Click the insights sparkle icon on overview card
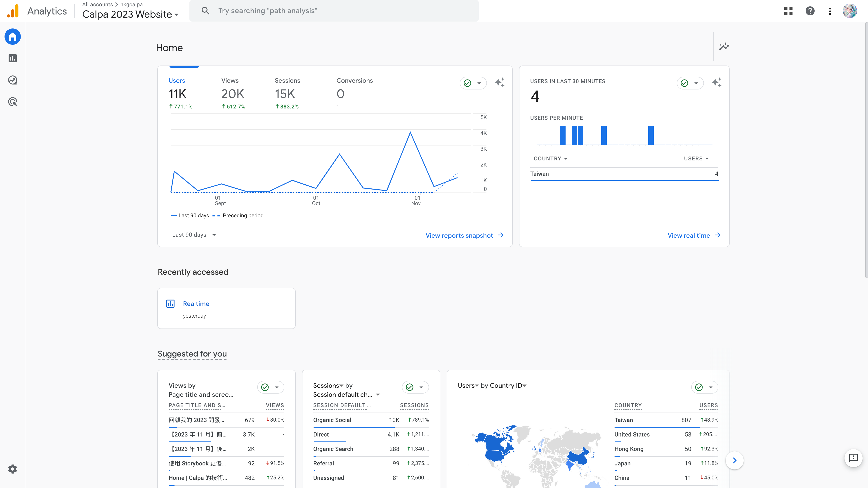The width and height of the screenshot is (868, 488). (x=500, y=82)
